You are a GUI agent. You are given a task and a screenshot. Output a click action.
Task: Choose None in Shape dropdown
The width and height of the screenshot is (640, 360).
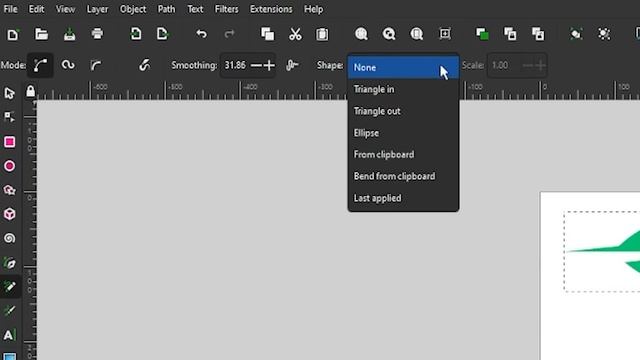[403, 67]
